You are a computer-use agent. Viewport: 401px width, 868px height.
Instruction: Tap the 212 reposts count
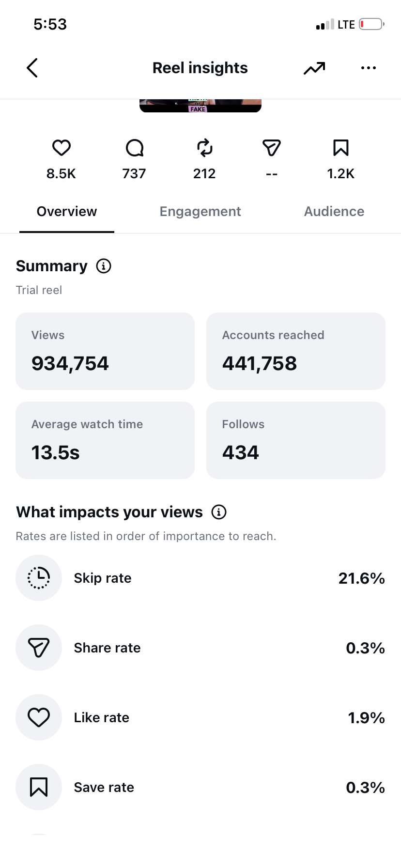(204, 174)
